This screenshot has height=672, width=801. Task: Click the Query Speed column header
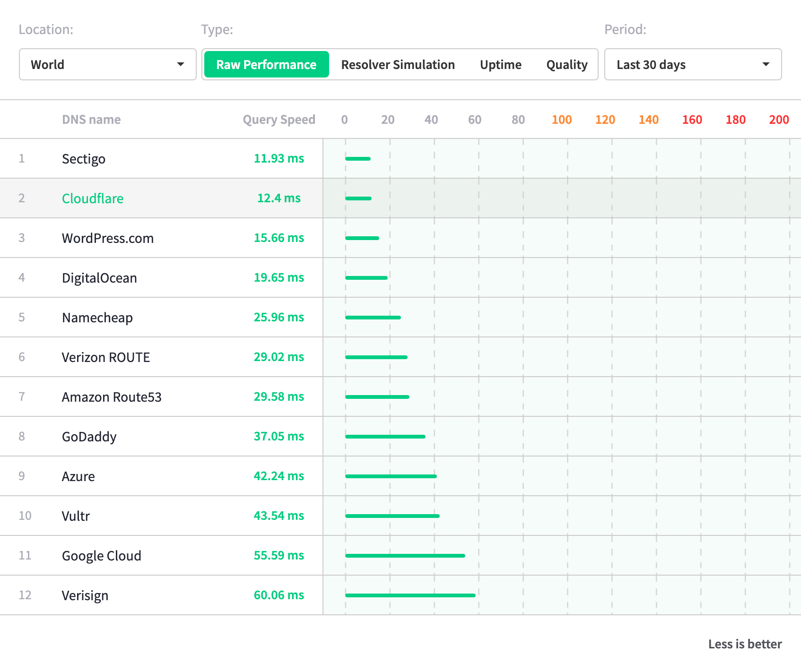point(279,120)
